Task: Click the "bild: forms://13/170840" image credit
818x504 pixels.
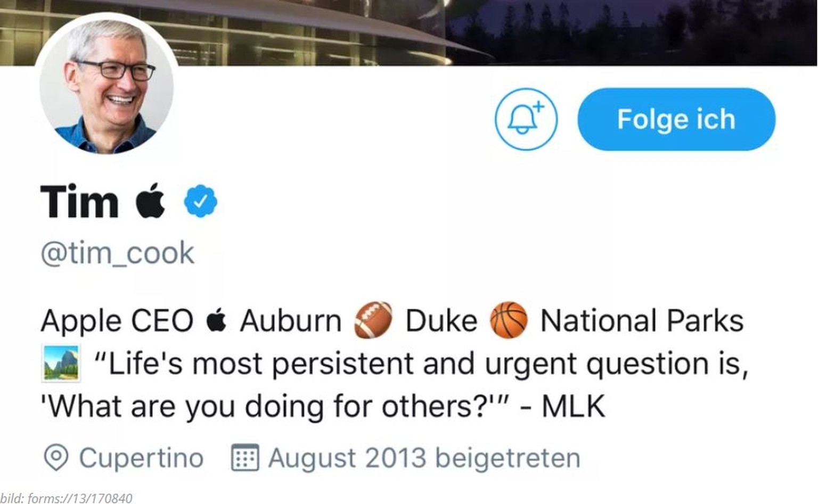Action: (66, 498)
